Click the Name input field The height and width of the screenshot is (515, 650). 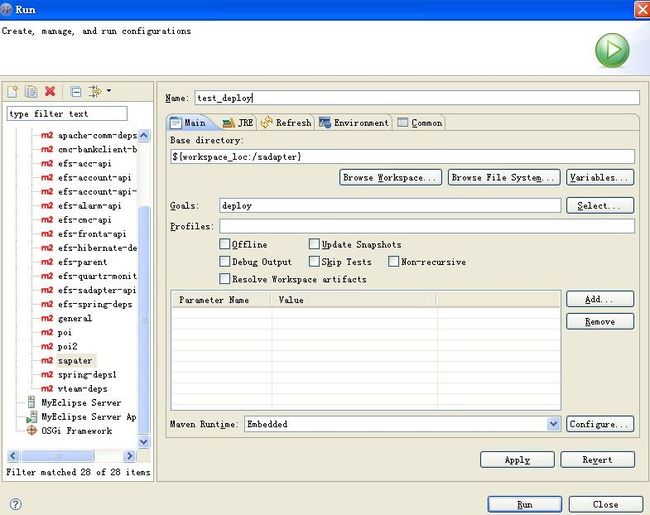417,98
